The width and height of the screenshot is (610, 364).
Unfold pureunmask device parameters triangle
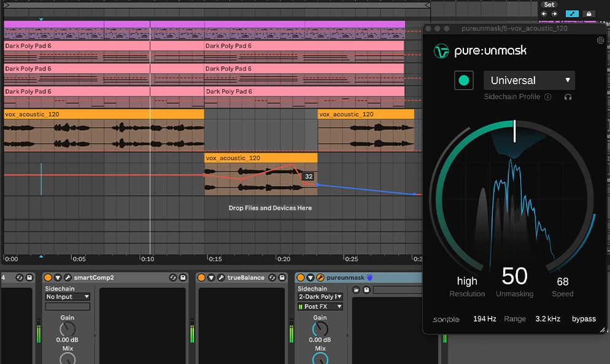311,277
